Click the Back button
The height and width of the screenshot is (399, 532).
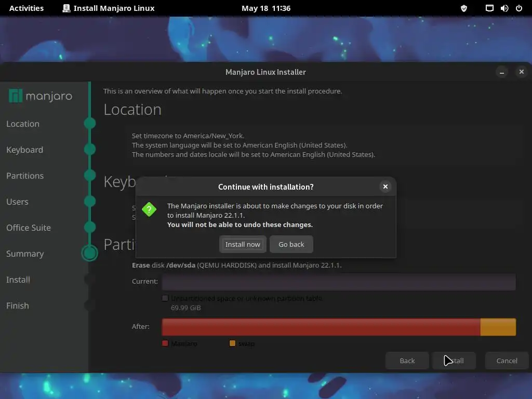click(x=407, y=361)
